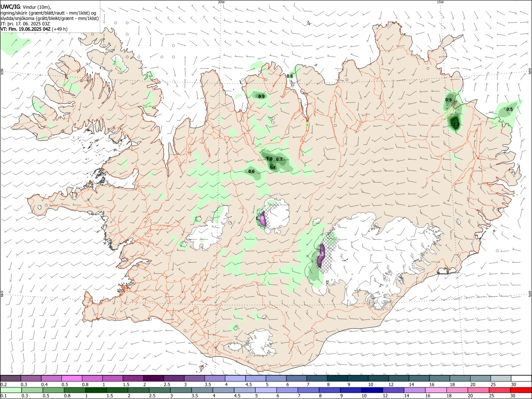532x399 pixels.
Task: Click upper legend swatch between 18 and 20
Action: coord(461,378)
